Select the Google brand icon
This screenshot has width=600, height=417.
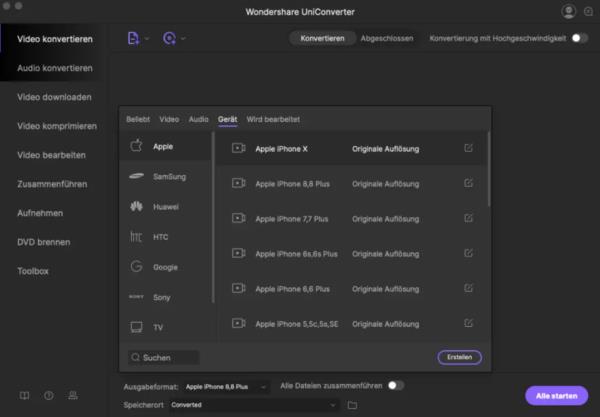point(136,266)
